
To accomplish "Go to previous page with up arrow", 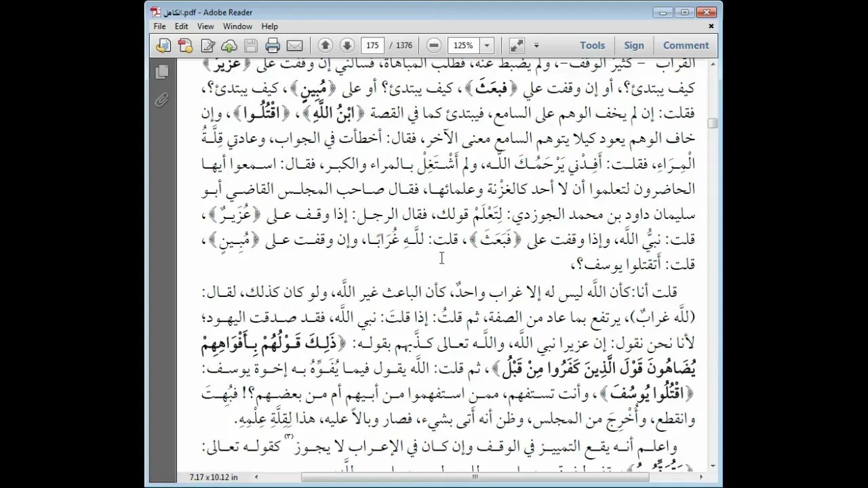I will [x=325, y=45].
